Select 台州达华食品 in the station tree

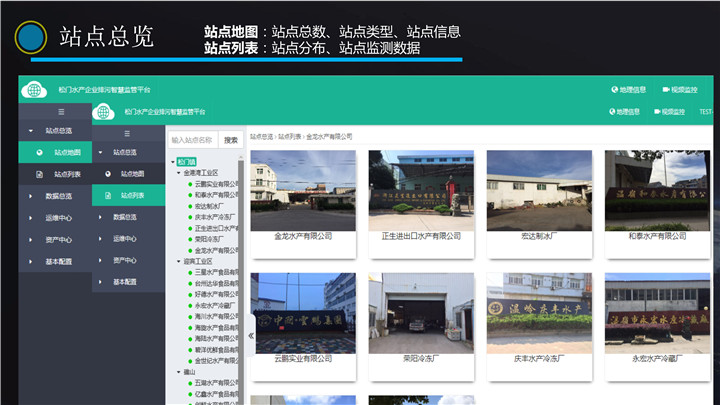(x=216, y=283)
